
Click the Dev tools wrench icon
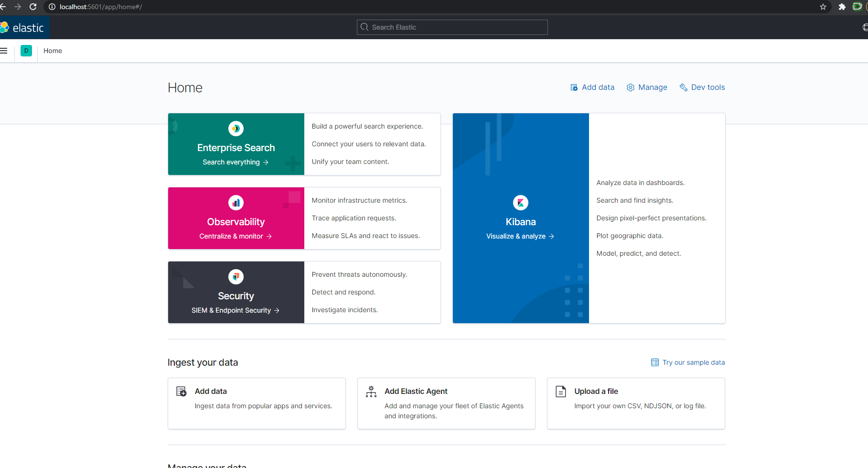click(684, 87)
